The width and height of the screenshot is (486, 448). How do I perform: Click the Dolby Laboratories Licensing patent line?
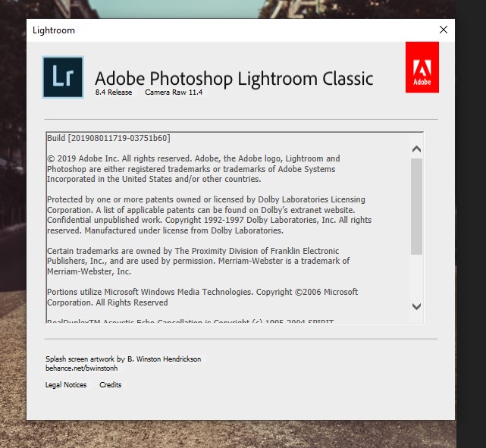pyautogui.click(x=205, y=199)
